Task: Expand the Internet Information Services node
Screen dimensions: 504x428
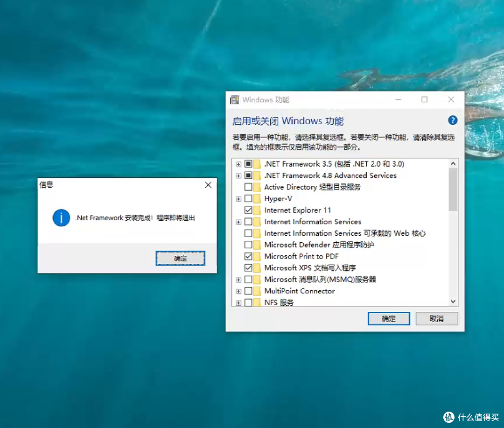Action: click(x=238, y=222)
